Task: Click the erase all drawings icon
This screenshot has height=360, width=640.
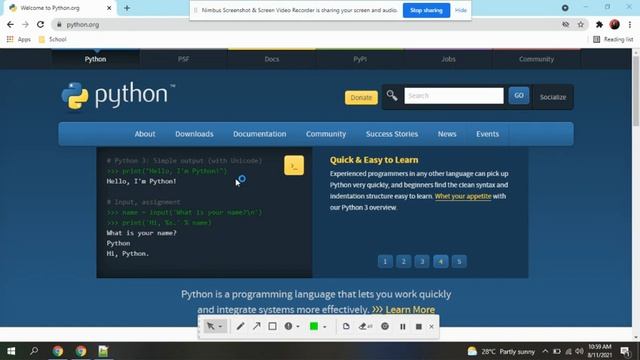Action: (365, 326)
